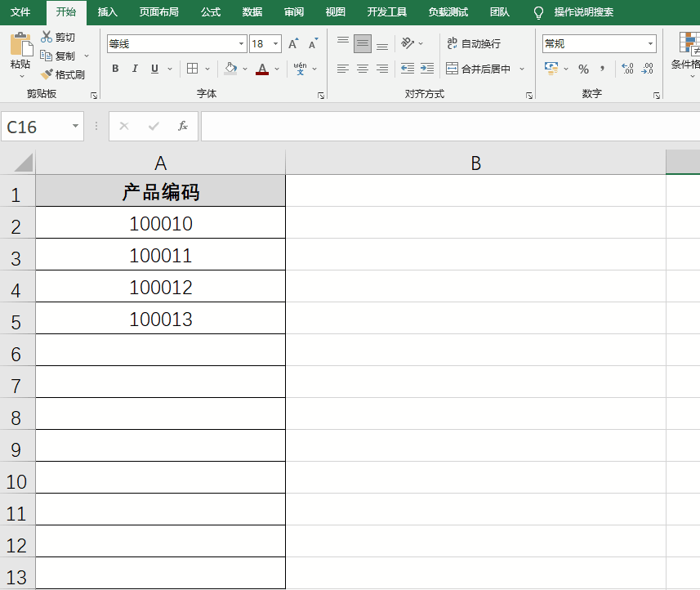Select the 产品编码 header cell
This screenshot has height=590, width=700.
(160, 190)
